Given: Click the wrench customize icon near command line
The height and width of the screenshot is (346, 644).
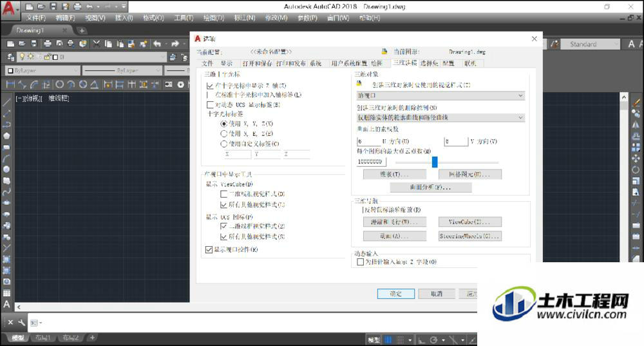Looking at the screenshot, I should click(21, 322).
